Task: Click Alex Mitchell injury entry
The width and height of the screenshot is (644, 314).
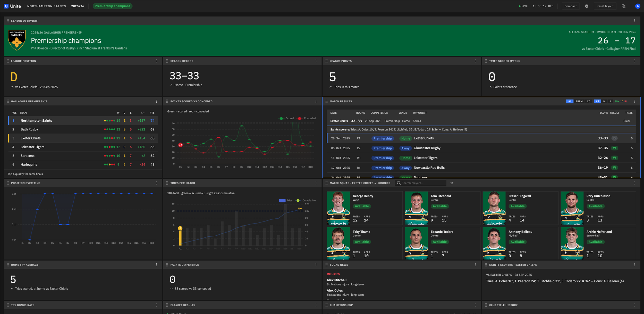Action: click(x=345, y=282)
